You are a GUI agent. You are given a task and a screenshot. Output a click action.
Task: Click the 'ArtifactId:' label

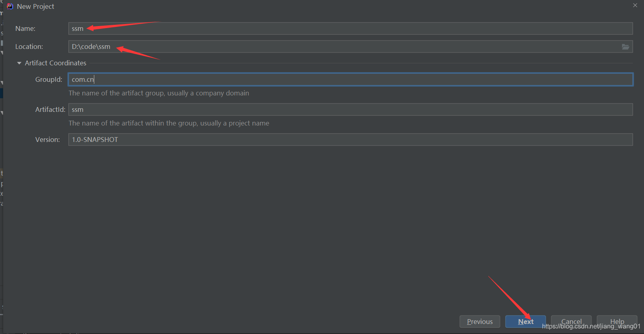pos(50,109)
